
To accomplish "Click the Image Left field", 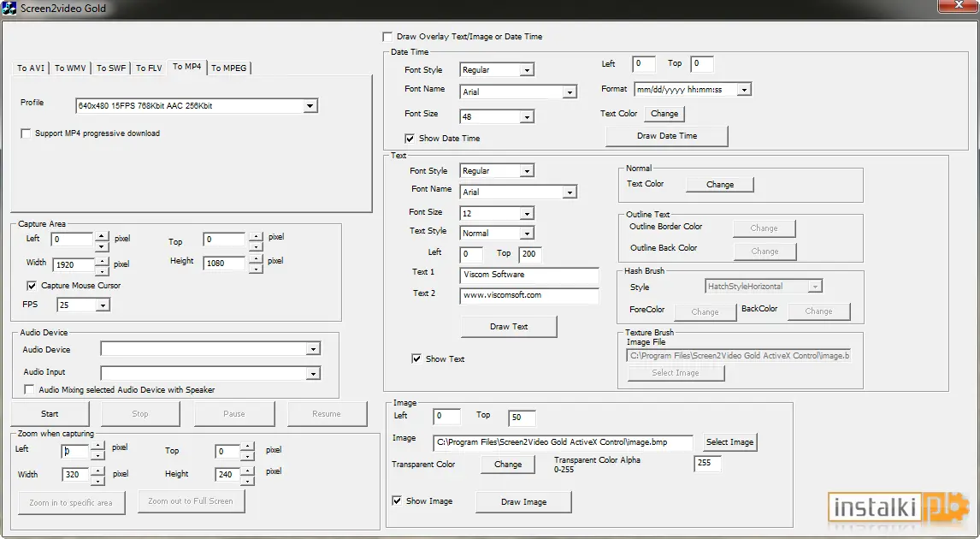I will pyautogui.click(x=446, y=416).
